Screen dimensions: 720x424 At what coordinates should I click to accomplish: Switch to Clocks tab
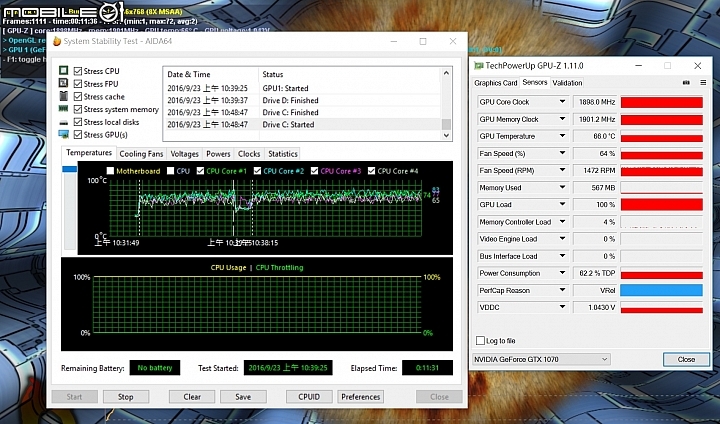[249, 154]
